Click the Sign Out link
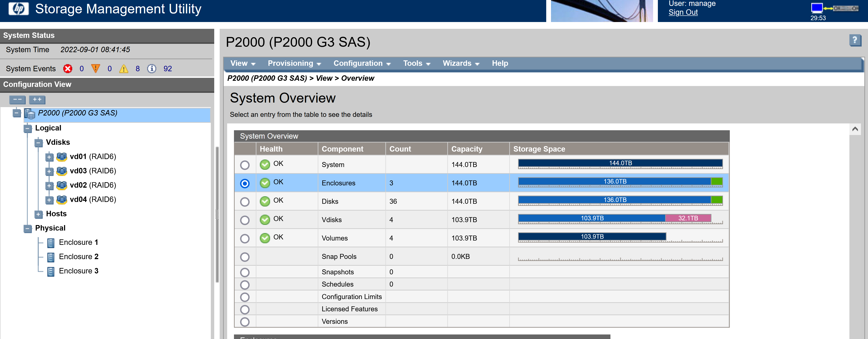 [683, 12]
